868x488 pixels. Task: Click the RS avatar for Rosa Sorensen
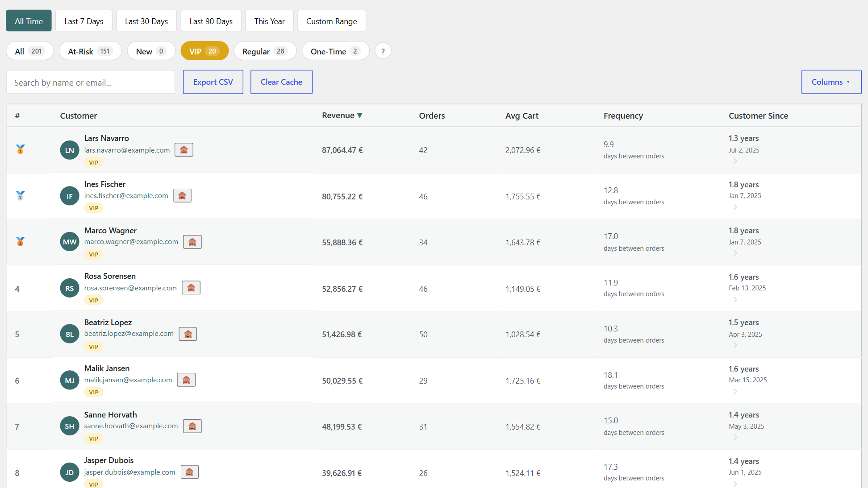pos(70,288)
